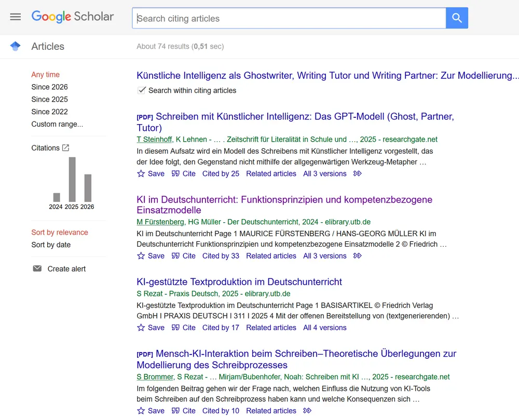Open the hamburger menu
The image size is (519, 420).
(x=15, y=17)
